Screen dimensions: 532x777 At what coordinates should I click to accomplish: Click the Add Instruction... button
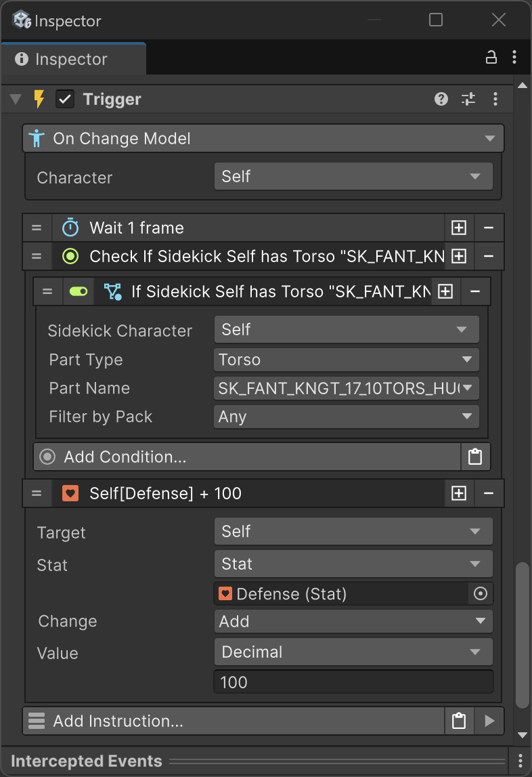click(x=234, y=721)
